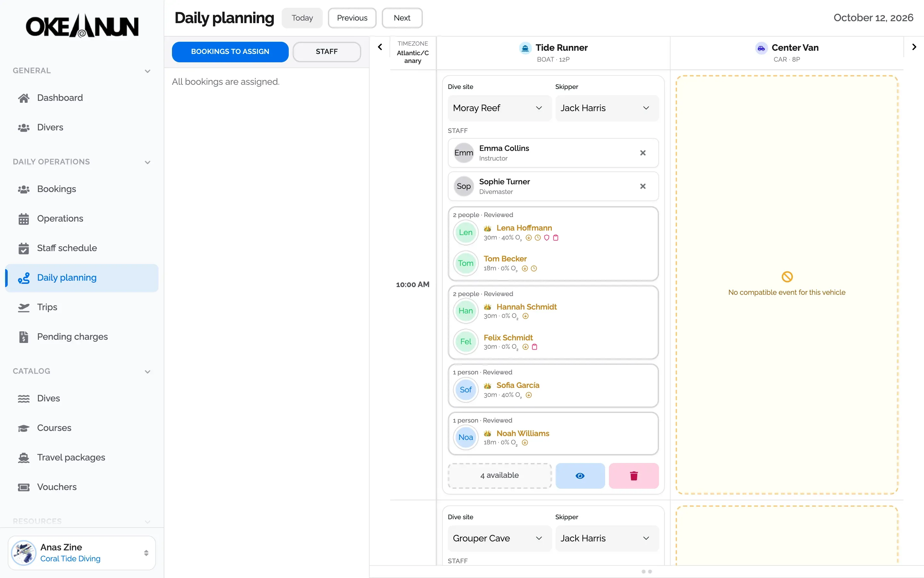Click Sofia García booking card

tap(553, 386)
